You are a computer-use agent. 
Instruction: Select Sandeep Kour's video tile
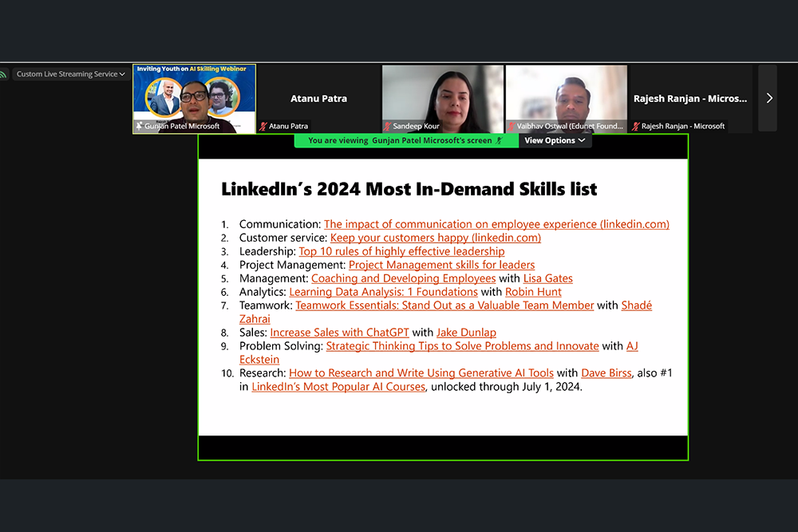point(443,99)
